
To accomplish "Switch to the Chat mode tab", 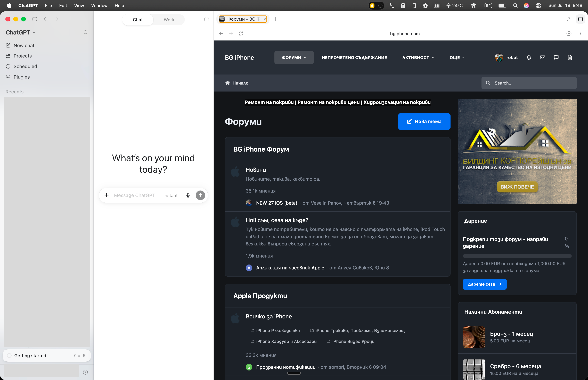I will tap(138, 20).
